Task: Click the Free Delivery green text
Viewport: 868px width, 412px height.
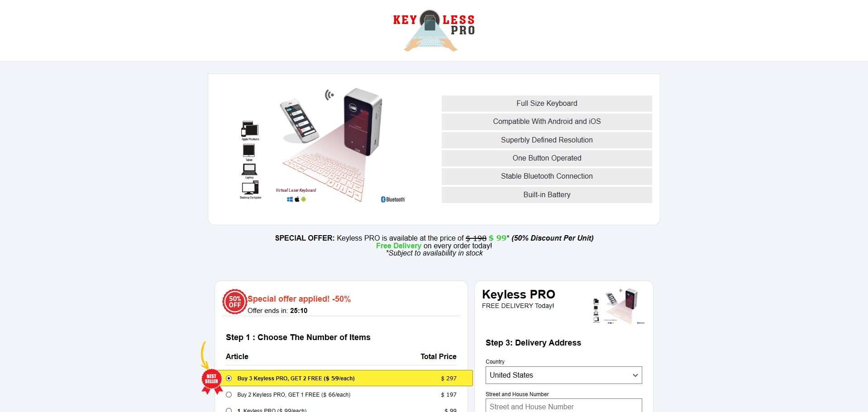Action: pyautogui.click(x=398, y=246)
